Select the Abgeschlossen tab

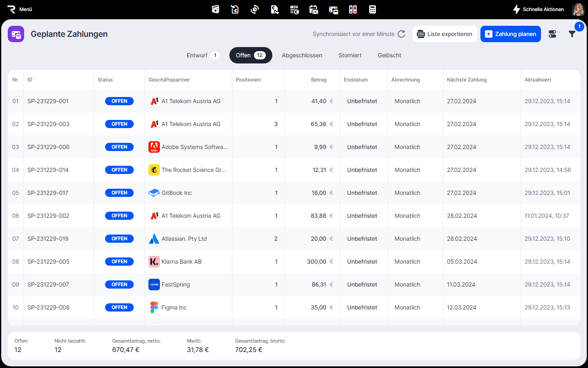coord(302,55)
